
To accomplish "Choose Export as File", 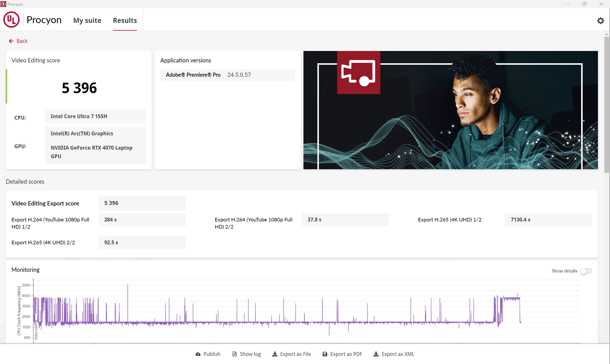I will point(292,354).
